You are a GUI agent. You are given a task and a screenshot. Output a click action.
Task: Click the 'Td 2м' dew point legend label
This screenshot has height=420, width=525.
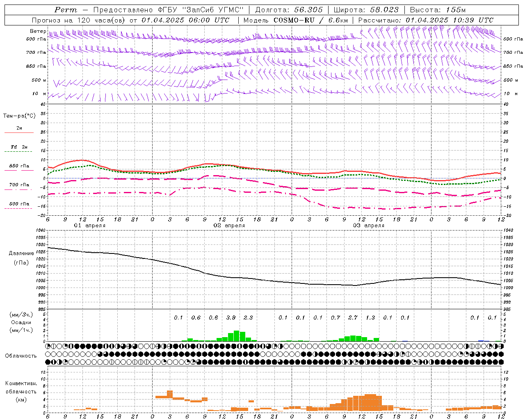pos(19,147)
